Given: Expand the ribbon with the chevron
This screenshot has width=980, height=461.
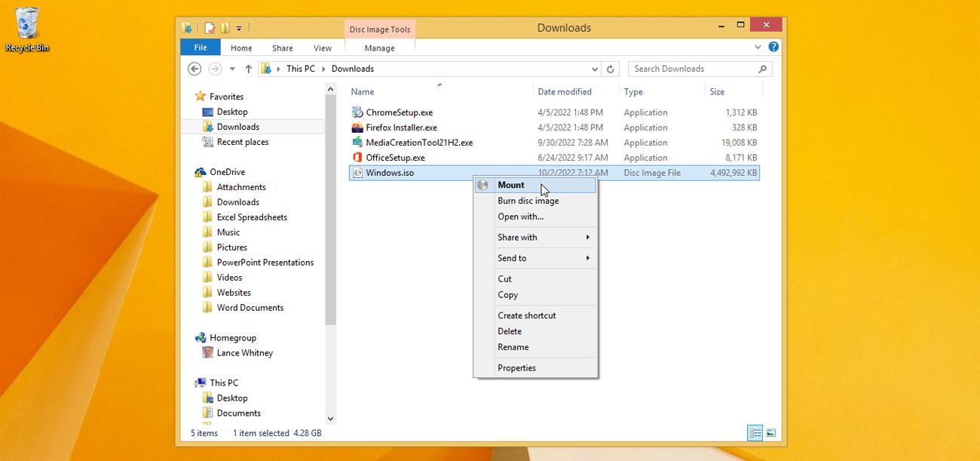Looking at the screenshot, I should (758, 47).
